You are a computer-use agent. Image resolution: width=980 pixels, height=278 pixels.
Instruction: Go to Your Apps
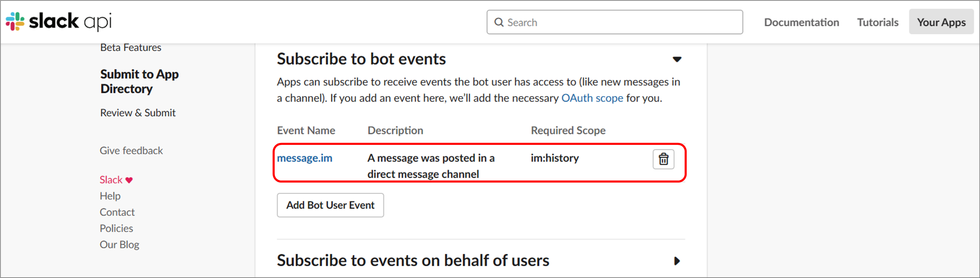pos(941,22)
